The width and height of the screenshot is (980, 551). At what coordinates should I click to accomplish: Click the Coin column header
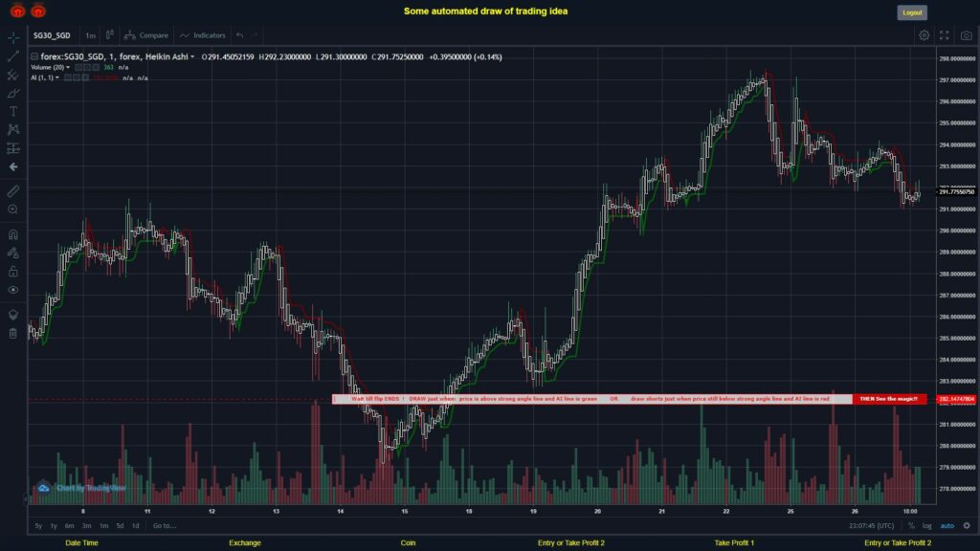pyautogui.click(x=408, y=543)
